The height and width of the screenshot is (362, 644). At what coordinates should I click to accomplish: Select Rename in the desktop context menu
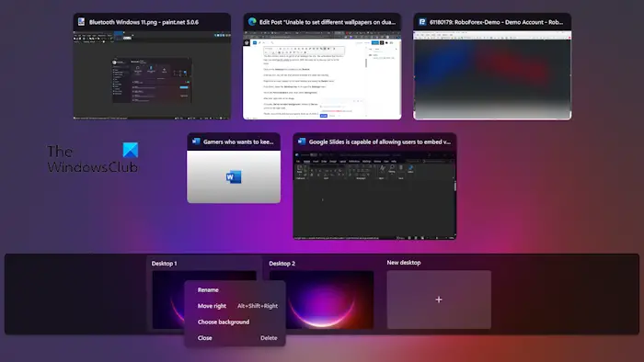point(208,289)
